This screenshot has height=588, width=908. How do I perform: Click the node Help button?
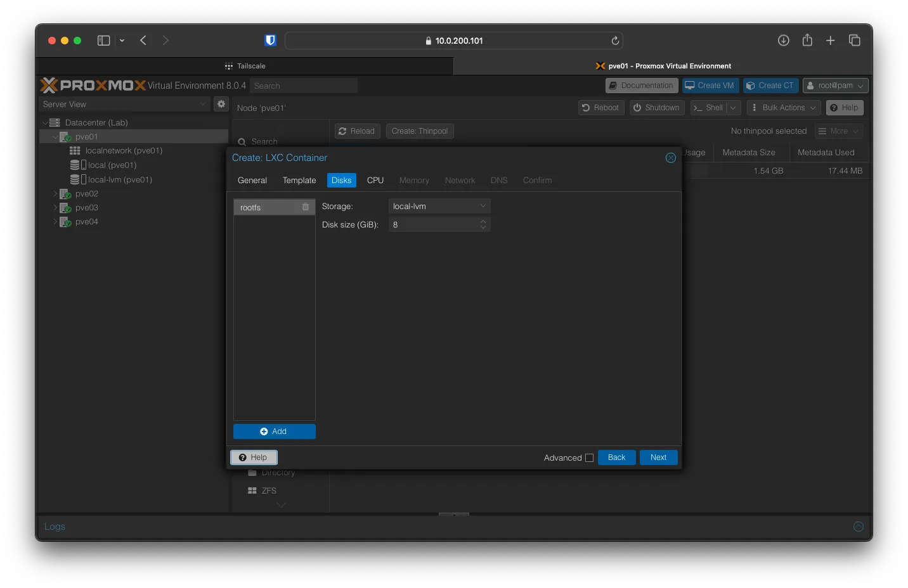point(844,108)
